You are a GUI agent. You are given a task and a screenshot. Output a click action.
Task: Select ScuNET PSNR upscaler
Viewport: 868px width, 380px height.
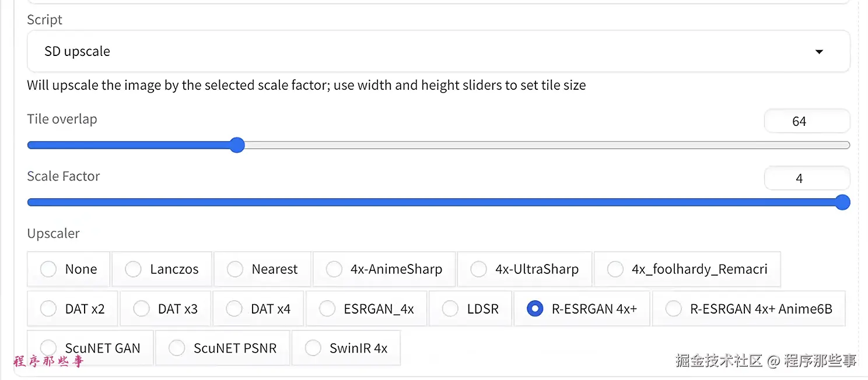click(x=177, y=349)
